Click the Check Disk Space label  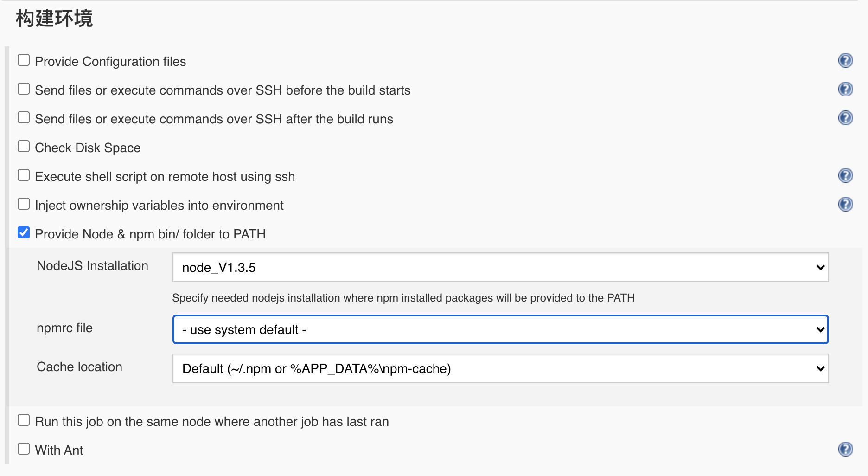(88, 148)
